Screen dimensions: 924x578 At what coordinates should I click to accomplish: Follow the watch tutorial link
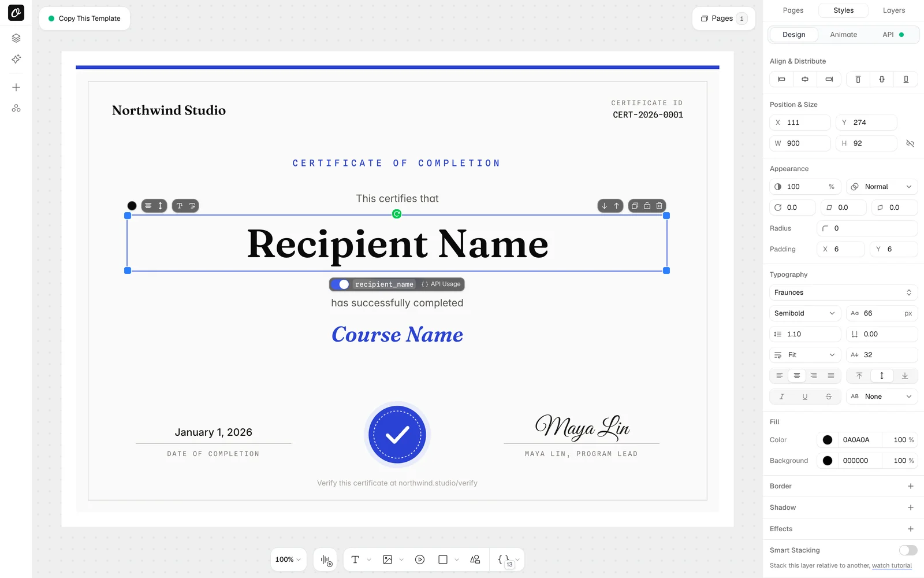click(892, 566)
